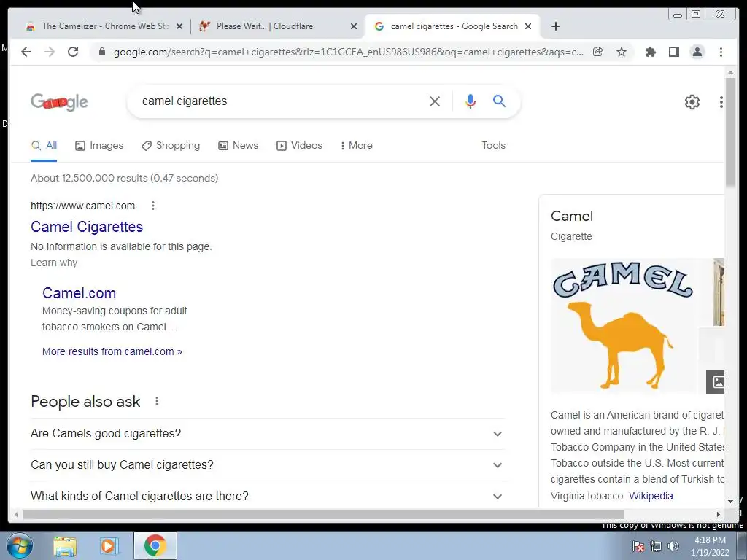Viewport: 747px width, 560px height.
Task: Click the 'Learn why' link
Action: [54, 262]
